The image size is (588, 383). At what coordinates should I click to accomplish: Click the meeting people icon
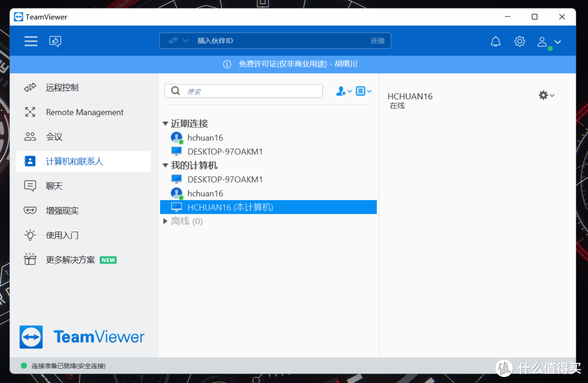tap(30, 137)
